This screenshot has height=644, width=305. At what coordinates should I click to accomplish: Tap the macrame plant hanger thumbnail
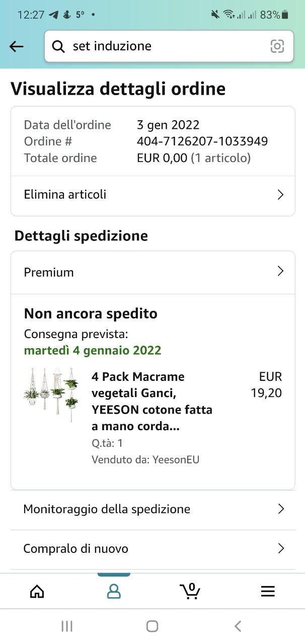pyautogui.click(x=52, y=396)
